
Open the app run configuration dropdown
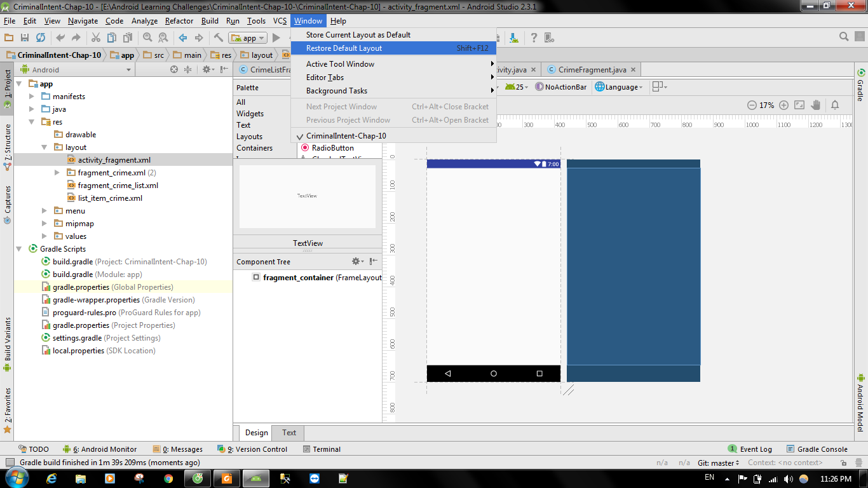tap(248, 38)
